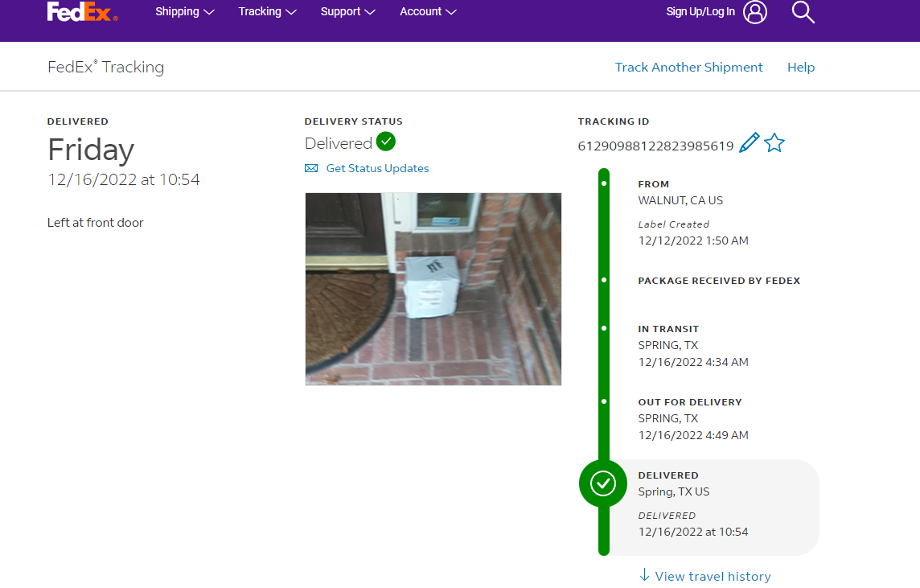
Task: Click Sign Up/Log In
Action: coord(700,12)
